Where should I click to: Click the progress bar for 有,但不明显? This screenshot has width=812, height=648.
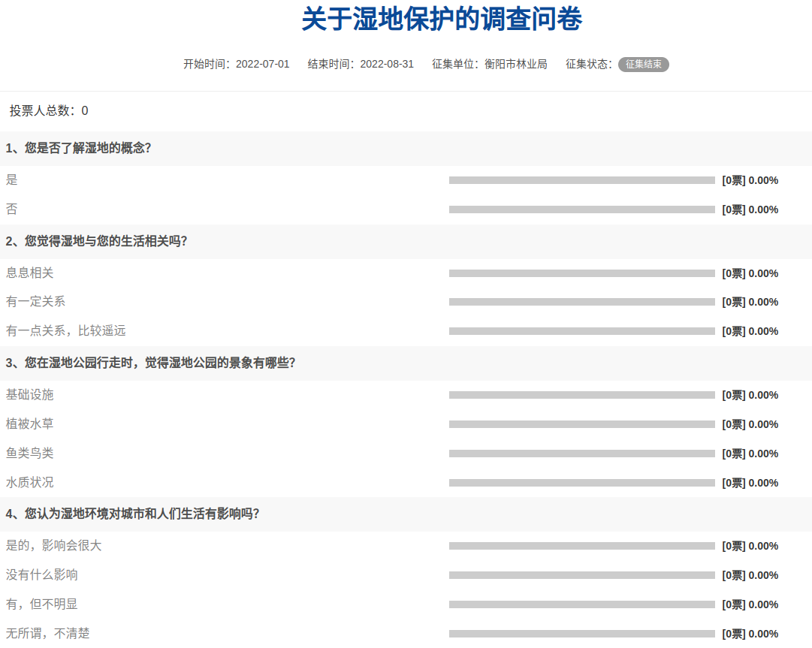tap(581, 604)
